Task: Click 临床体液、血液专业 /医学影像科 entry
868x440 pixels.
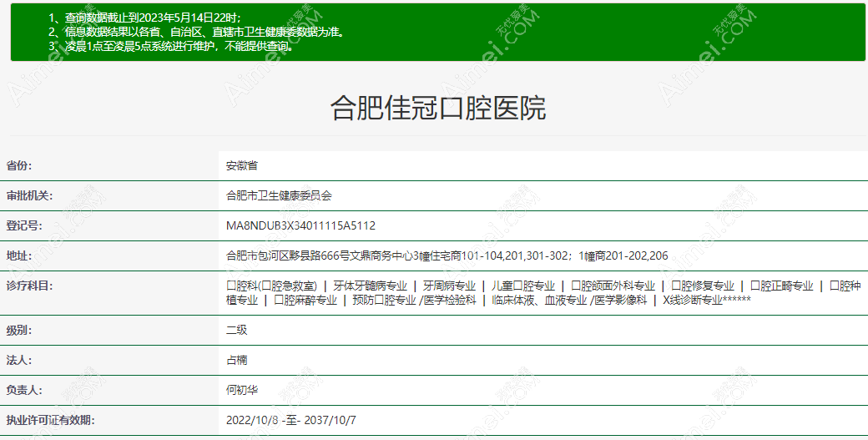Action: pyautogui.click(x=569, y=300)
